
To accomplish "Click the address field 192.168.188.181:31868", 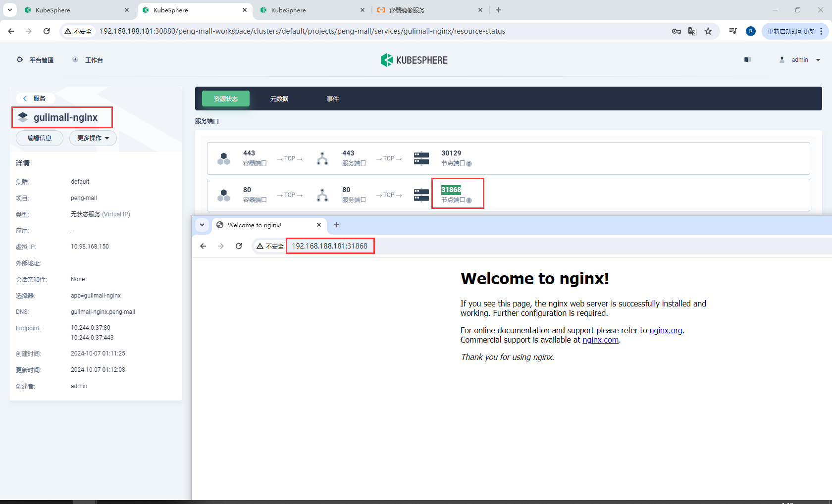I will click(330, 246).
